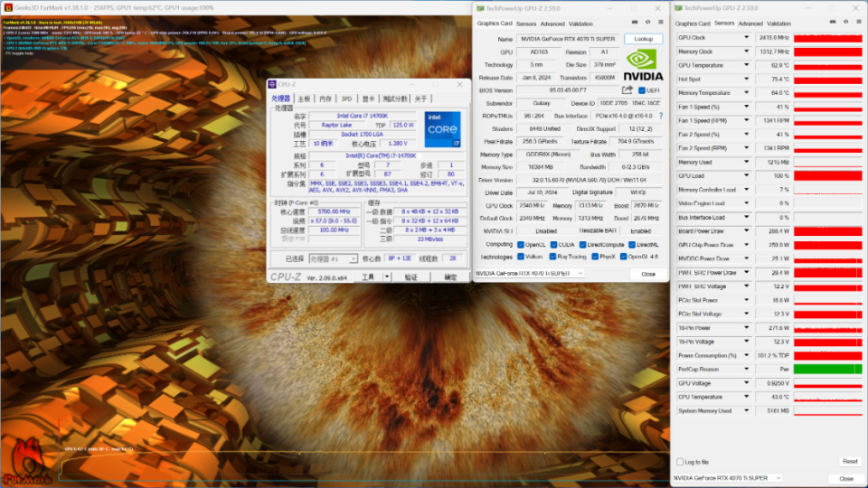The width and height of the screenshot is (868, 488).
Task: Click refresh icon in GPU-Z Sensors window
Action: [x=846, y=22]
